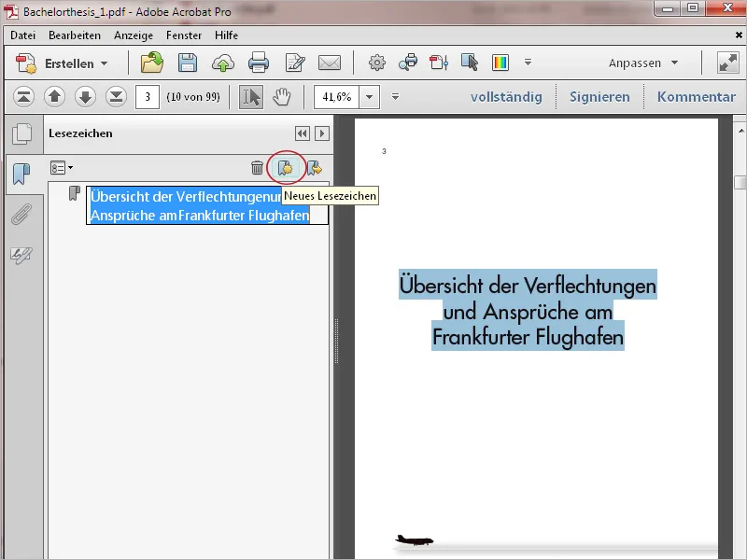Image resolution: width=747 pixels, height=560 pixels.
Task: Open the Hilfe menu
Action: pos(226,35)
